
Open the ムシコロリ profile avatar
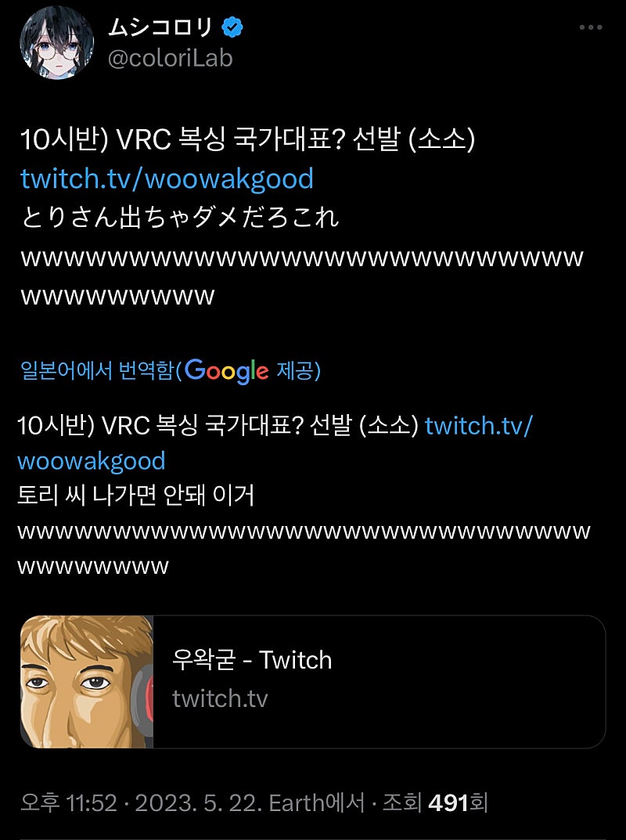[57, 43]
